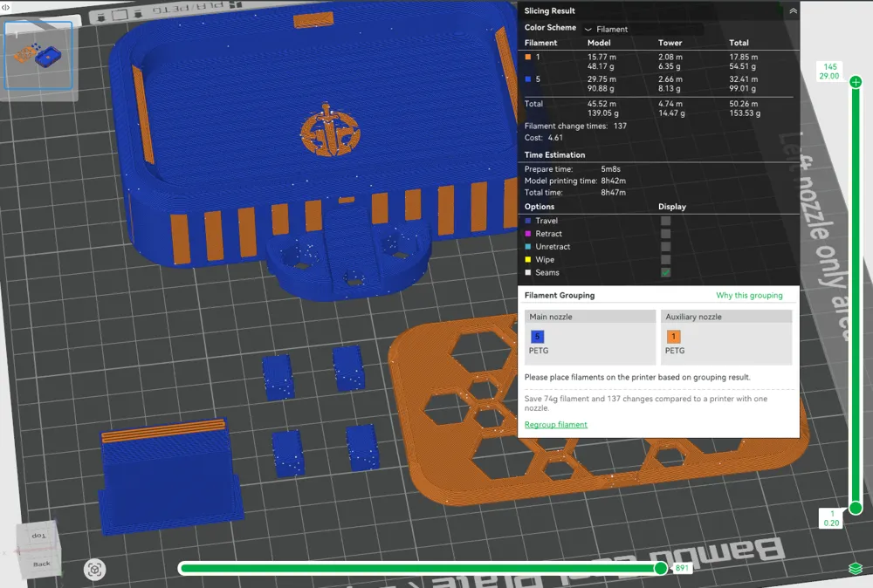This screenshot has width=873, height=588.
Task: Click the Filament Grouping heading
Action: pos(560,296)
